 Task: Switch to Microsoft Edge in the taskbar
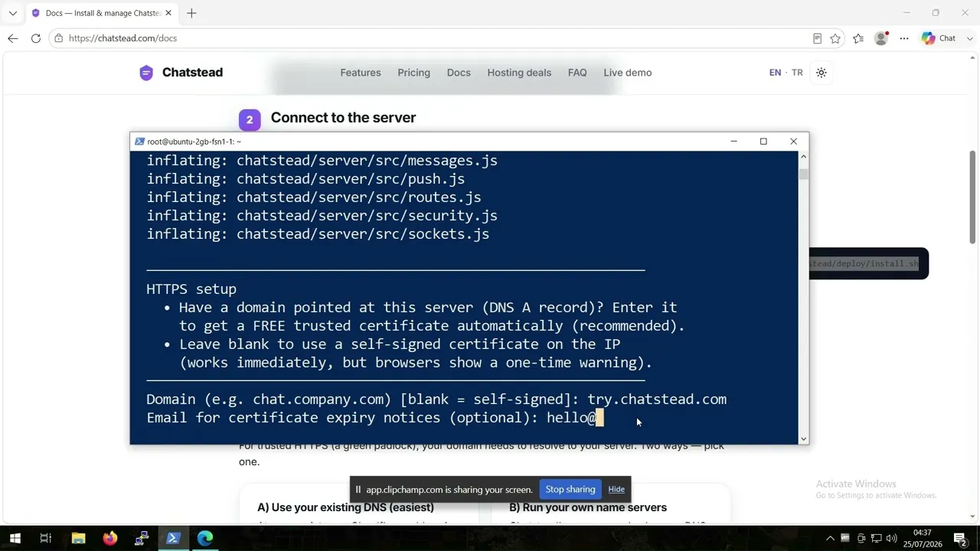(205, 538)
